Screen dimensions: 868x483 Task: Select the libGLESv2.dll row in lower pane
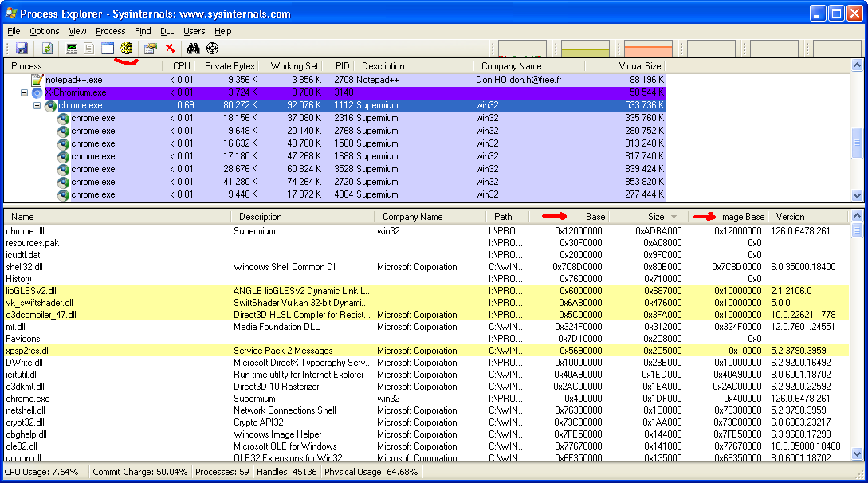click(31, 291)
